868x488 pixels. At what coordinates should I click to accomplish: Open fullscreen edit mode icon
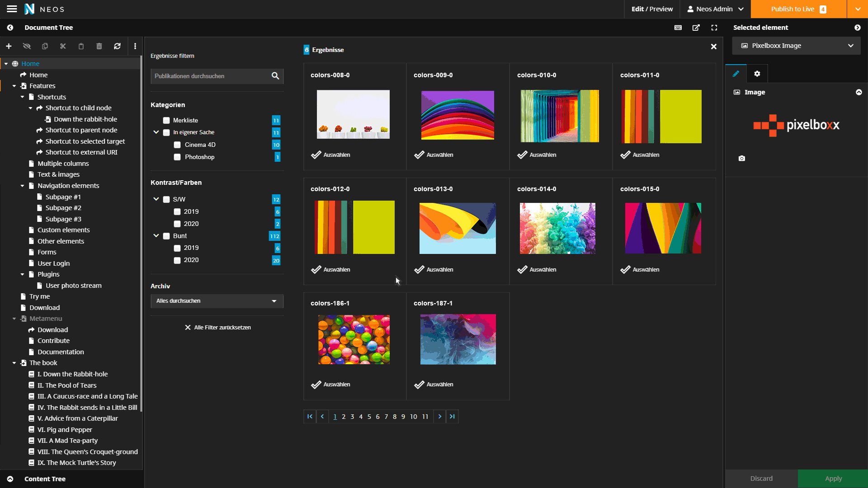click(x=714, y=28)
